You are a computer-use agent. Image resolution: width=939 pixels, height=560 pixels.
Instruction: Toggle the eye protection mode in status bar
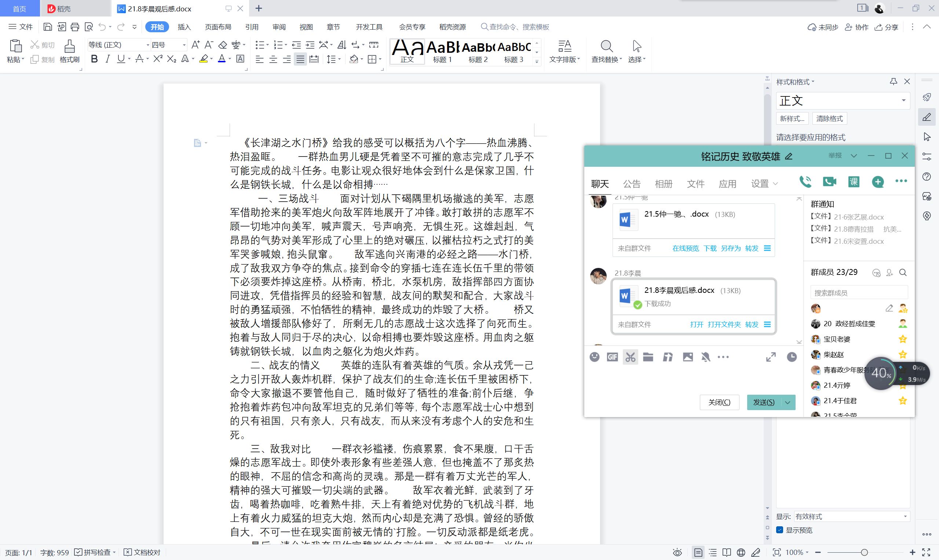(677, 552)
